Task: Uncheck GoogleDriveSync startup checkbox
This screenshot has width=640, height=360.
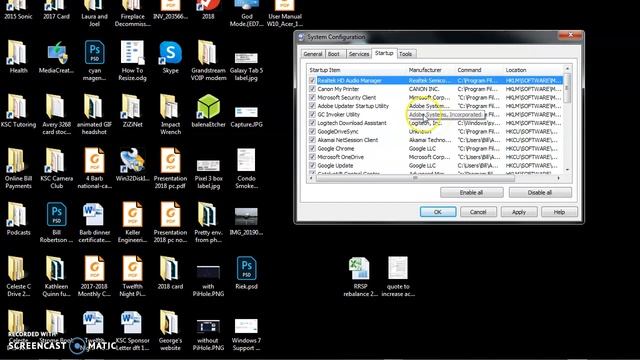Action: click(312, 131)
